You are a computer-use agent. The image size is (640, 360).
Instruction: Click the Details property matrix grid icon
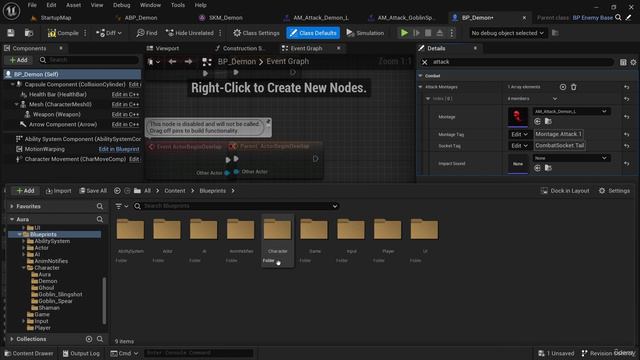point(623,62)
